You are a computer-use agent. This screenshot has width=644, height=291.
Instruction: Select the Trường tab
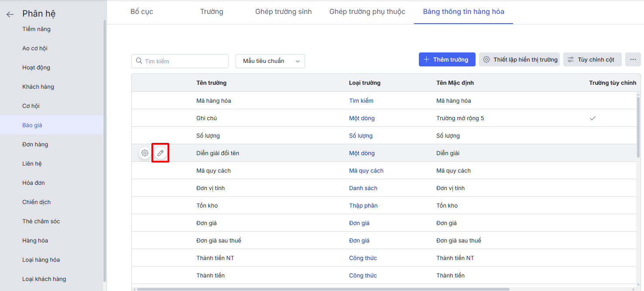[x=212, y=12]
